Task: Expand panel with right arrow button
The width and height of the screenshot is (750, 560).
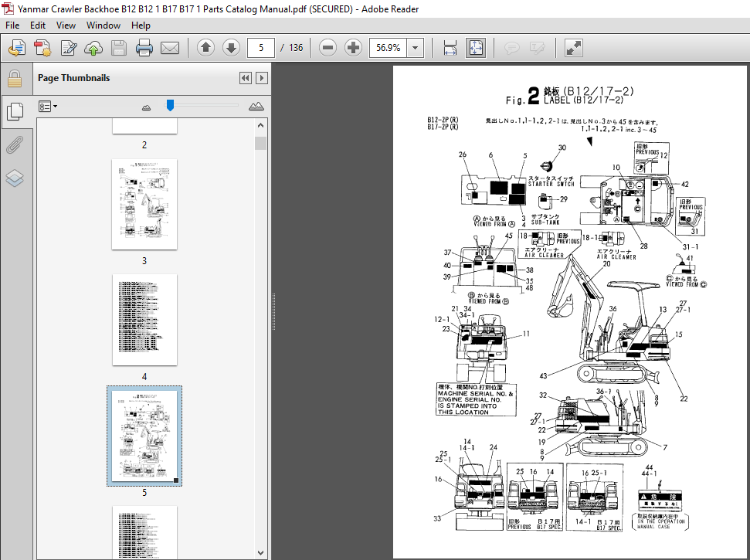Action: point(262,78)
